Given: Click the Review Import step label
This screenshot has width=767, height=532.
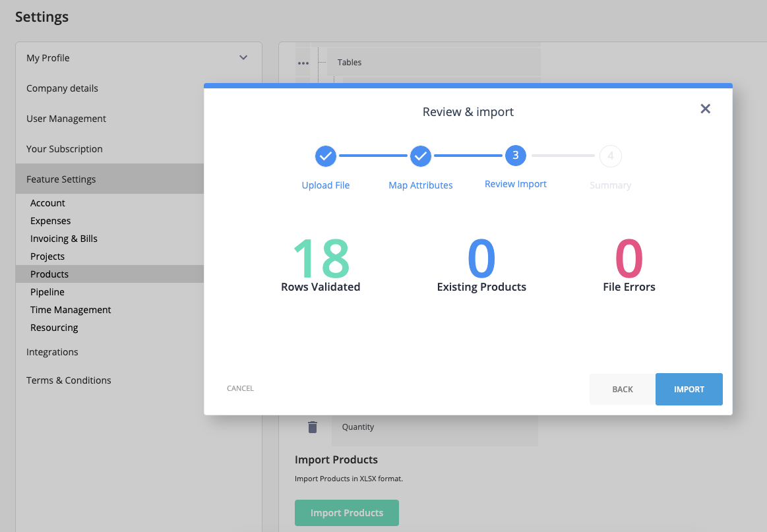Looking at the screenshot, I should click(x=515, y=185).
